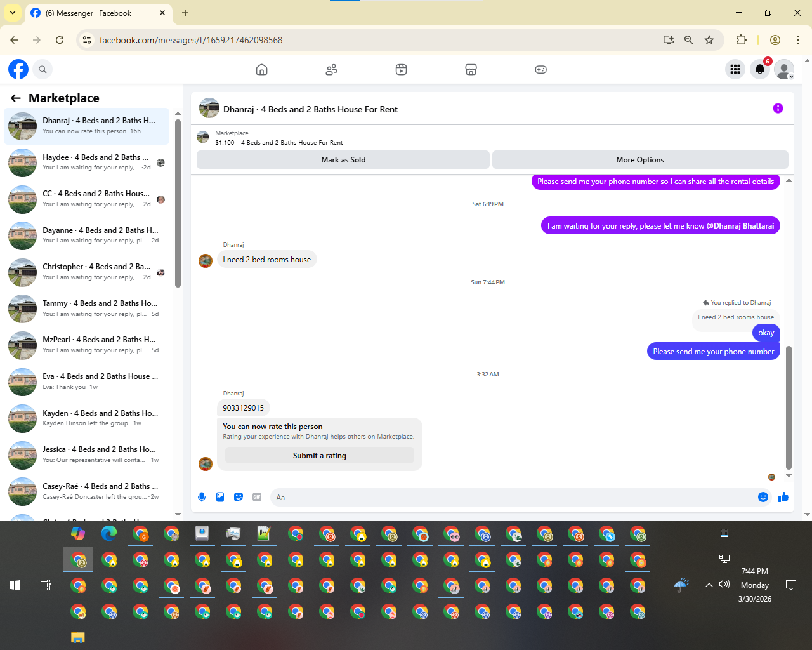Record a voice clip with microphone icon
The height and width of the screenshot is (650, 812).
[x=202, y=497]
